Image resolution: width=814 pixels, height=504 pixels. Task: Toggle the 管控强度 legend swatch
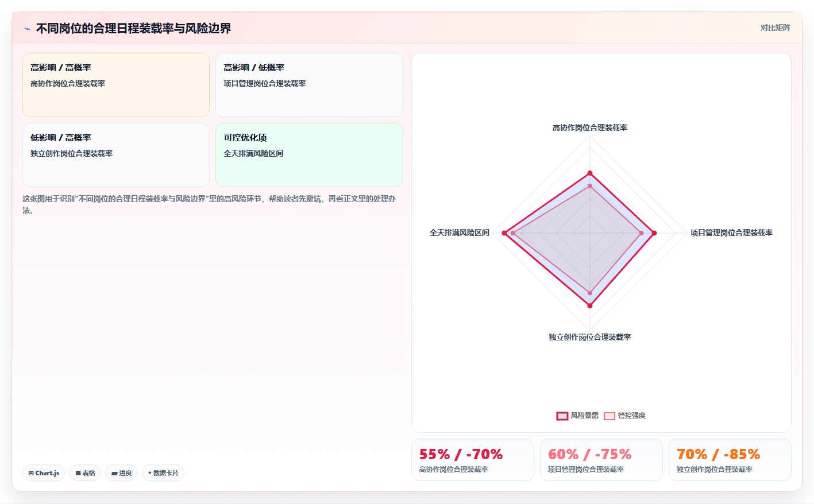point(609,416)
